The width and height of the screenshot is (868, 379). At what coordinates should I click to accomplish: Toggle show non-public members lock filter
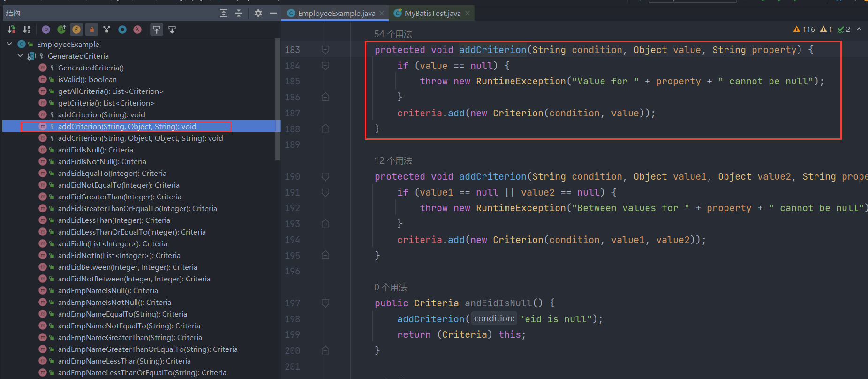(92, 30)
